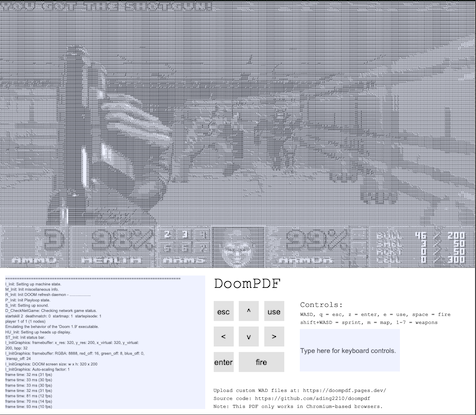This screenshot has height=415, width=476.
Task: Click the esc control button
Action: pyautogui.click(x=223, y=311)
